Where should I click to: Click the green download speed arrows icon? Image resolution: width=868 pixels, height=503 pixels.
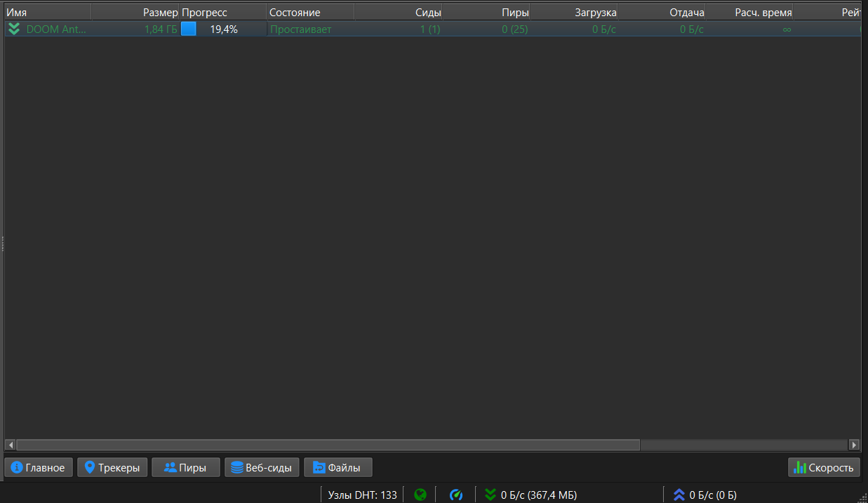[490, 495]
